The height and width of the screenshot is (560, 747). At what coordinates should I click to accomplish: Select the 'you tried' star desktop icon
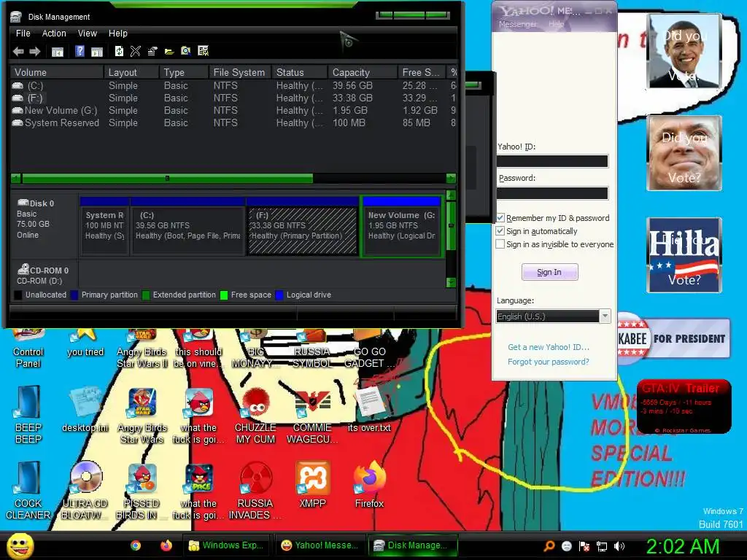click(85, 344)
